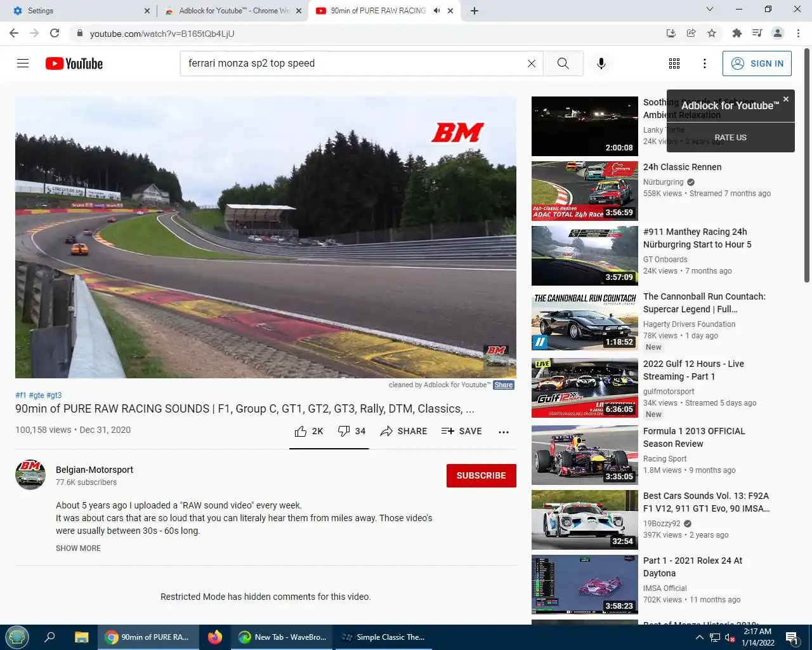The image size is (812, 650).
Task: Show hidden system tray icons
Action: point(699,637)
